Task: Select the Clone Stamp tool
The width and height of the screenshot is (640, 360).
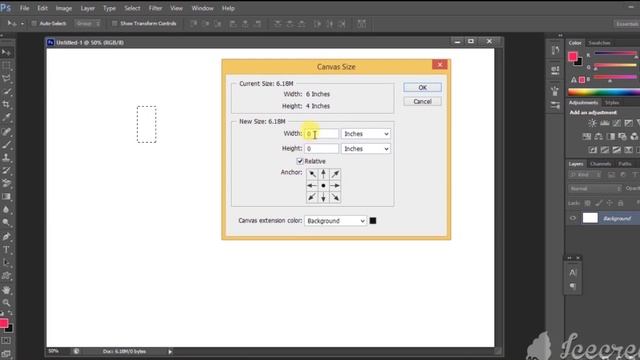Action: click(6, 158)
